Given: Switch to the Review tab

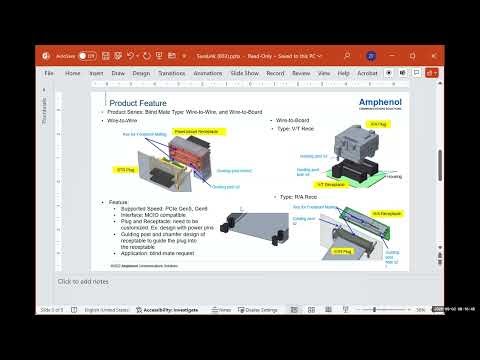Looking at the screenshot, I should (x=301, y=73).
